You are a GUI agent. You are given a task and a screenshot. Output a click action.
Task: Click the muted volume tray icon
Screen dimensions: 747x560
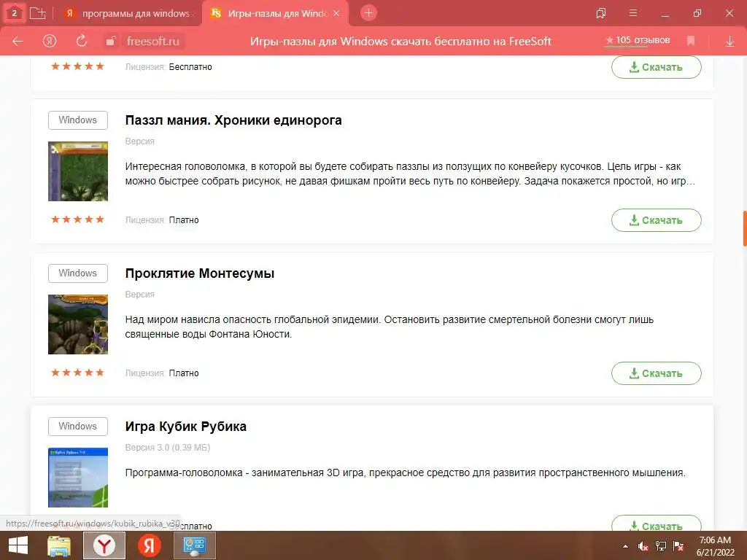tap(643, 546)
